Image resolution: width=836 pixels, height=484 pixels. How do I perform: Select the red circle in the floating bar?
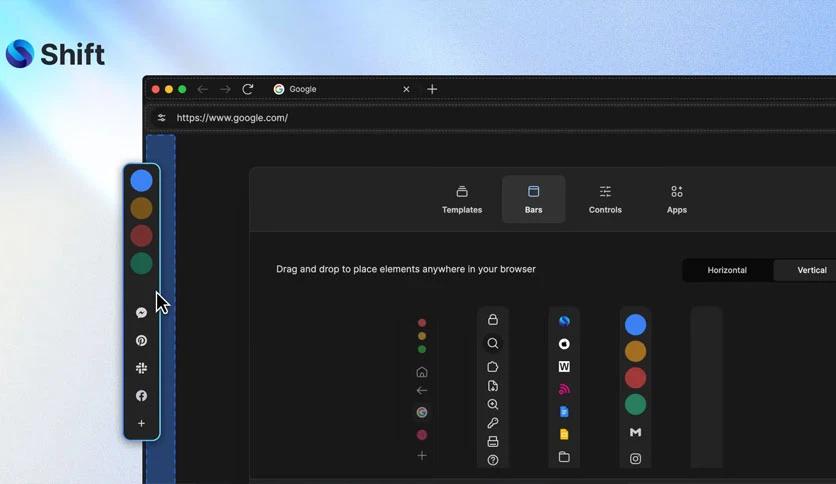[x=141, y=236]
